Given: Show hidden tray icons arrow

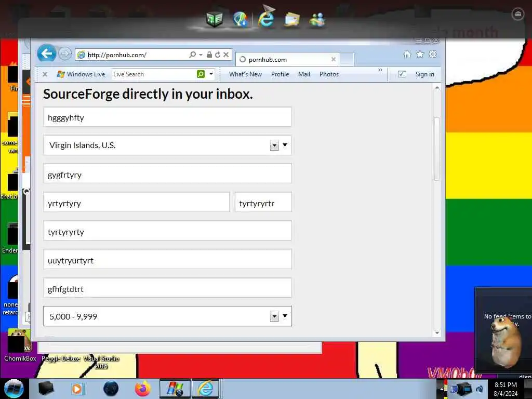Looking at the screenshot, I should coord(442,390).
